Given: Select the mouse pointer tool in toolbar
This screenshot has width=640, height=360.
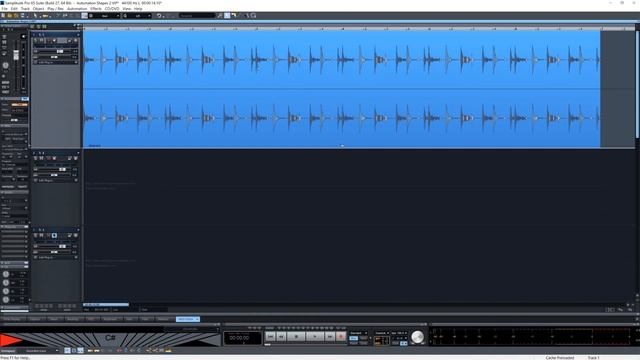Looking at the screenshot, I should [x=36, y=16].
